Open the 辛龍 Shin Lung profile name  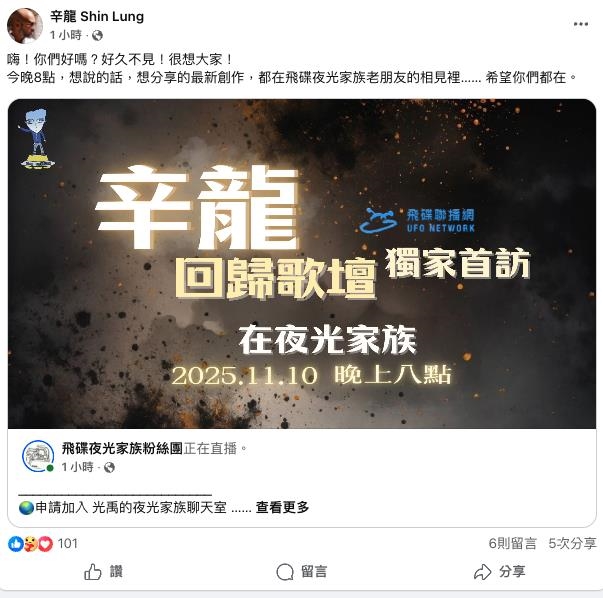click(97, 17)
